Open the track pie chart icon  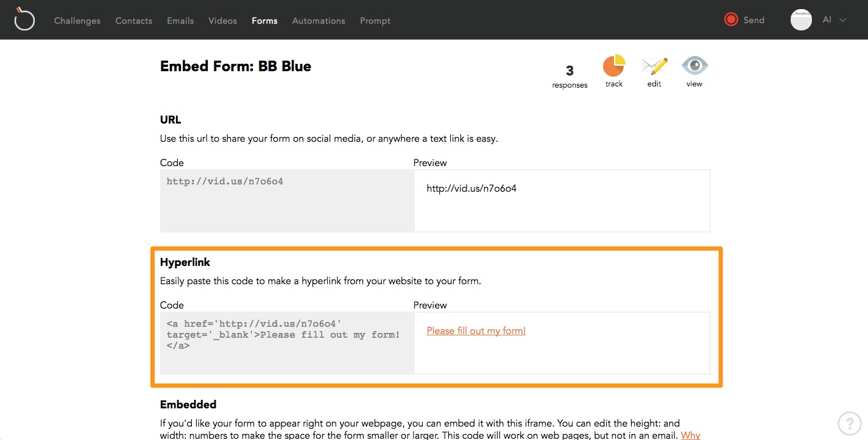(x=614, y=66)
